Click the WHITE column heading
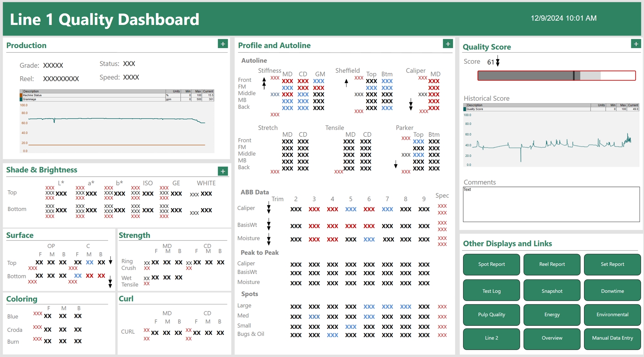This screenshot has height=357, width=644. (206, 183)
